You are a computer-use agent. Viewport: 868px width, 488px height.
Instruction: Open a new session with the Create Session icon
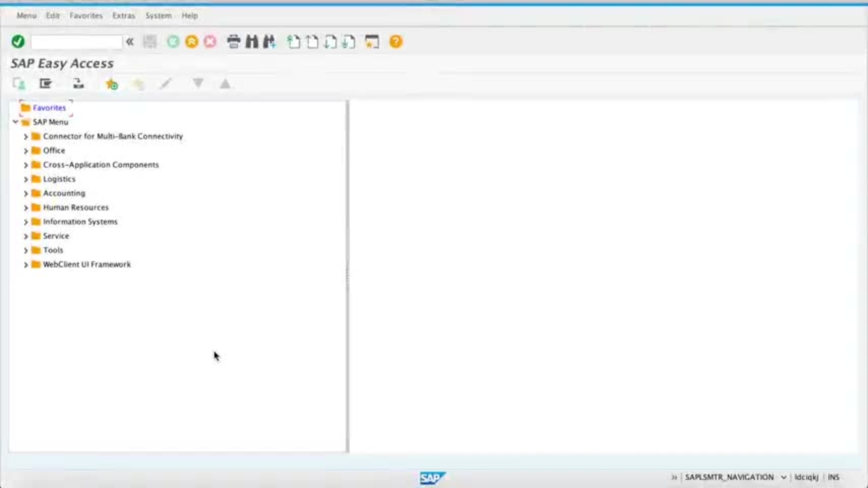[372, 42]
